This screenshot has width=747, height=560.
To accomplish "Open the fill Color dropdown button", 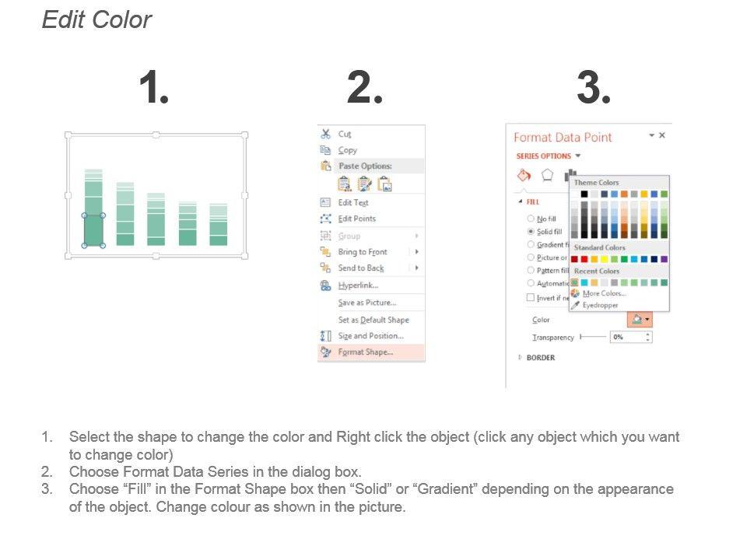I will [x=640, y=319].
